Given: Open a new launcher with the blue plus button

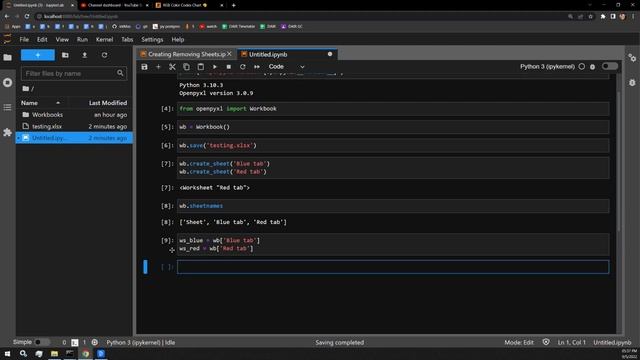Looking at the screenshot, I should pos(38,55).
